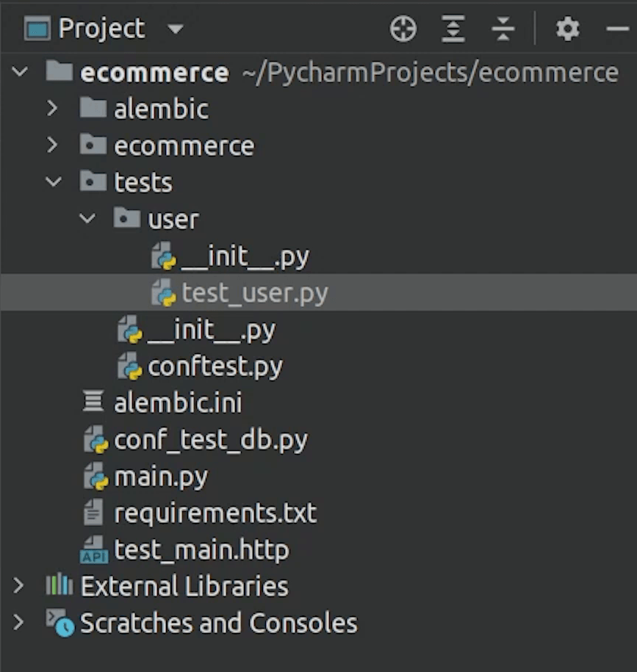Open Project panel settings gear
The width and height of the screenshot is (637, 672).
click(567, 29)
